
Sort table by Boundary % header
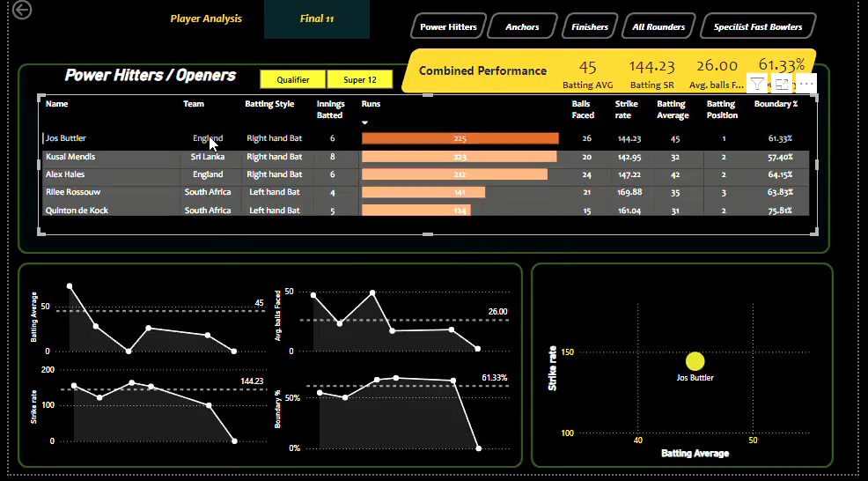(x=776, y=104)
